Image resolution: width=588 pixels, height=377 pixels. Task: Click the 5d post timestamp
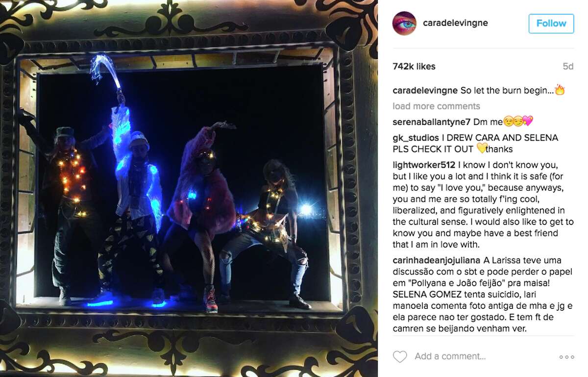coord(568,67)
